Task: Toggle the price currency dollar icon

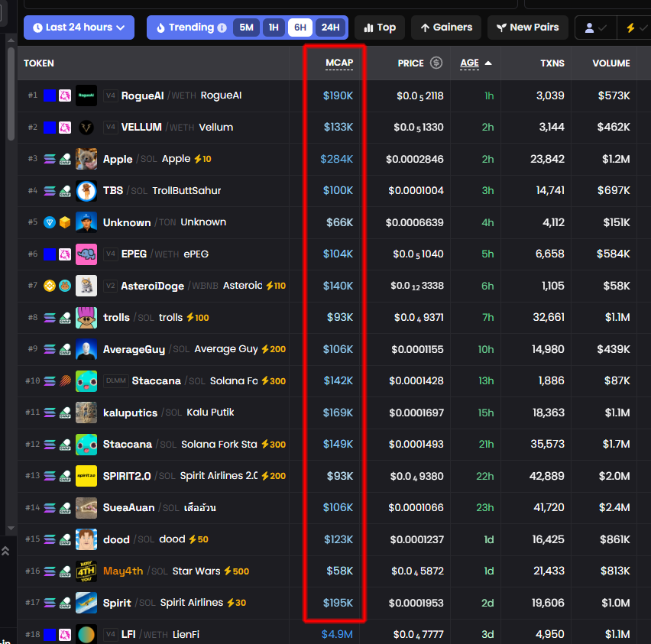Action: pos(436,63)
